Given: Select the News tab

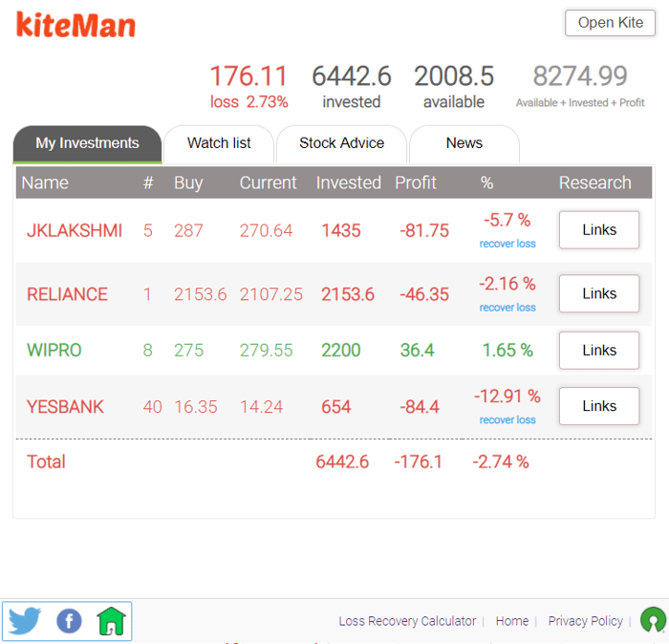Looking at the screenshot, I should (464, 143).
